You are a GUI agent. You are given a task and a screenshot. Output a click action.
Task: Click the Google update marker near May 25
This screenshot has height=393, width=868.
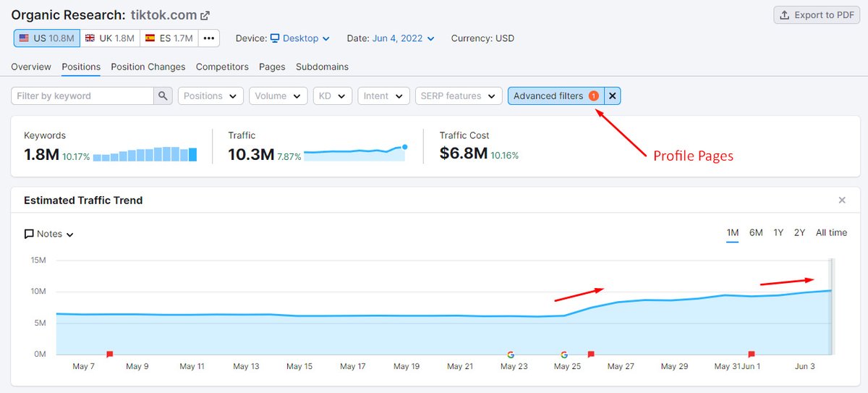click(564, 355)
